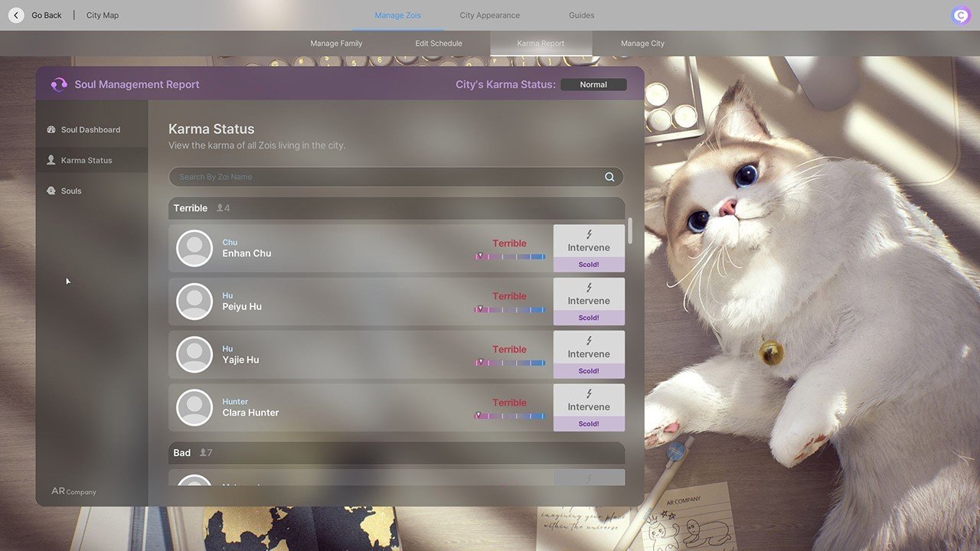This screenshot has height=551, width=980.
Task: Open the profile icon at top right
Action: pyautogui.click(x=961, y=15)
